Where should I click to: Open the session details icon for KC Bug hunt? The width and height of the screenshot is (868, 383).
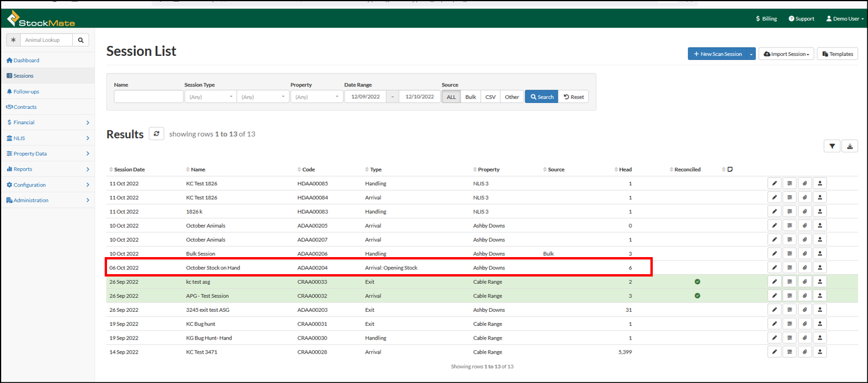pyautogui.click(x=789, y=323)
